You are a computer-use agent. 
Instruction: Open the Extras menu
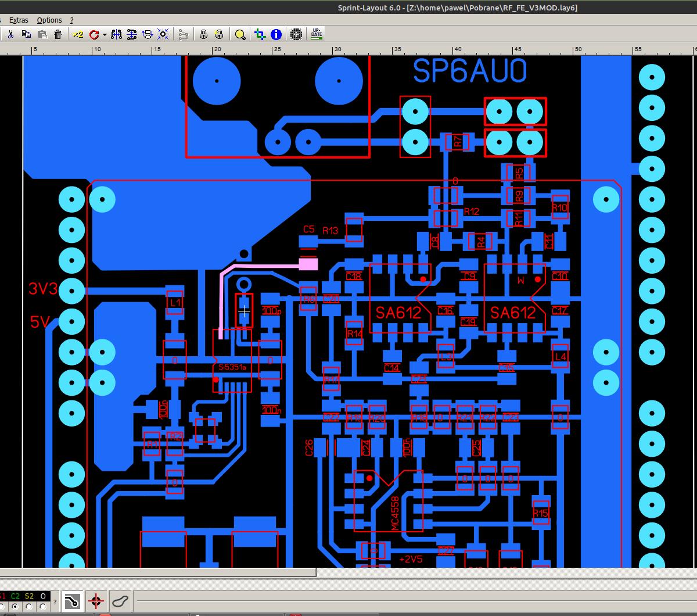click(x=19, y=20)
